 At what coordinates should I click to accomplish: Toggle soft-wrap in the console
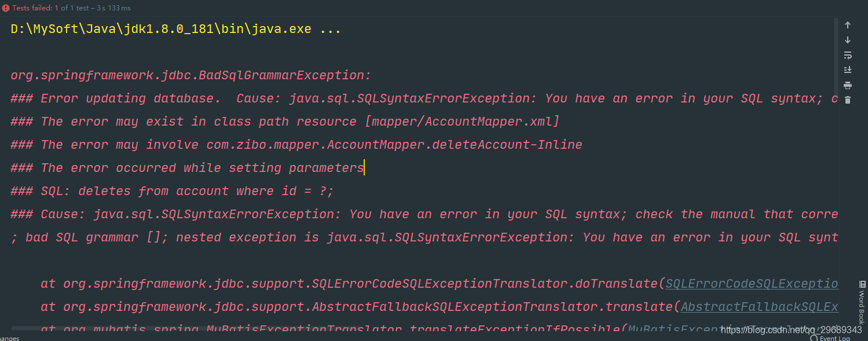click(x=848, y=55)
